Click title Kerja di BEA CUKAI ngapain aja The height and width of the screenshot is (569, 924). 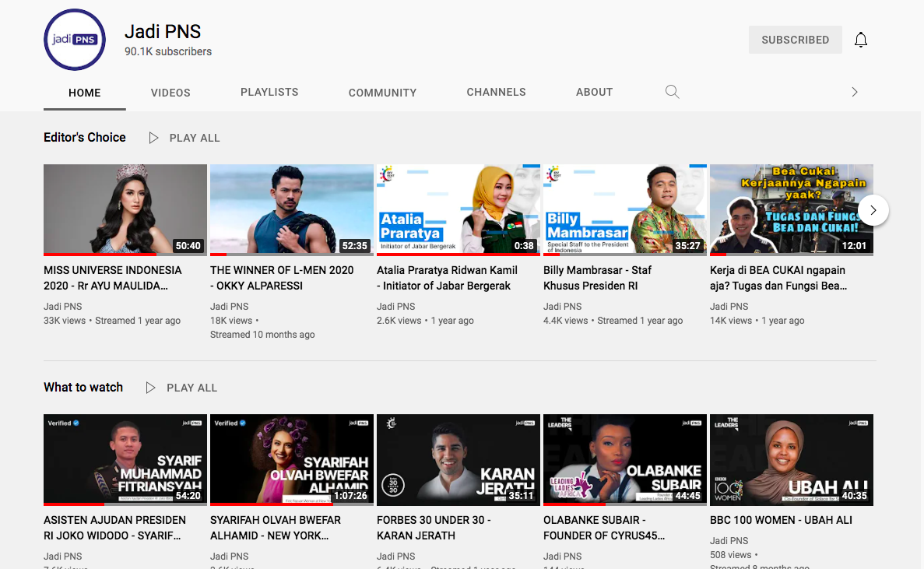(x=778, y=278)
